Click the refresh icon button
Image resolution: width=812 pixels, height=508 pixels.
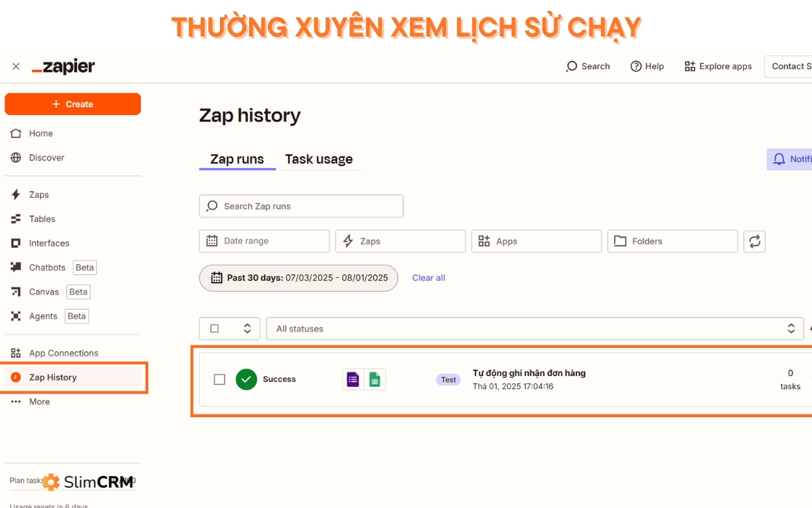754,241
